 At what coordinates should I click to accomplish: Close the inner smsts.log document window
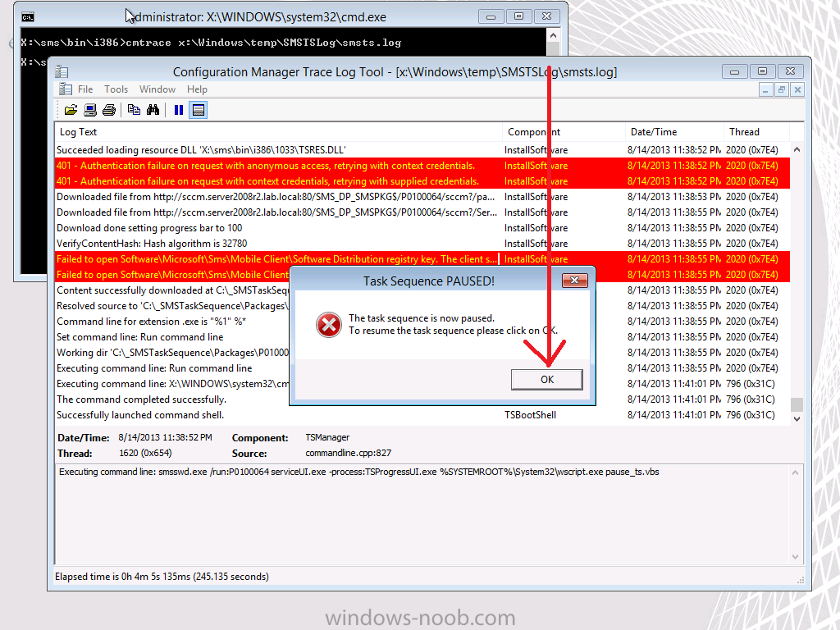coord(797,90)
